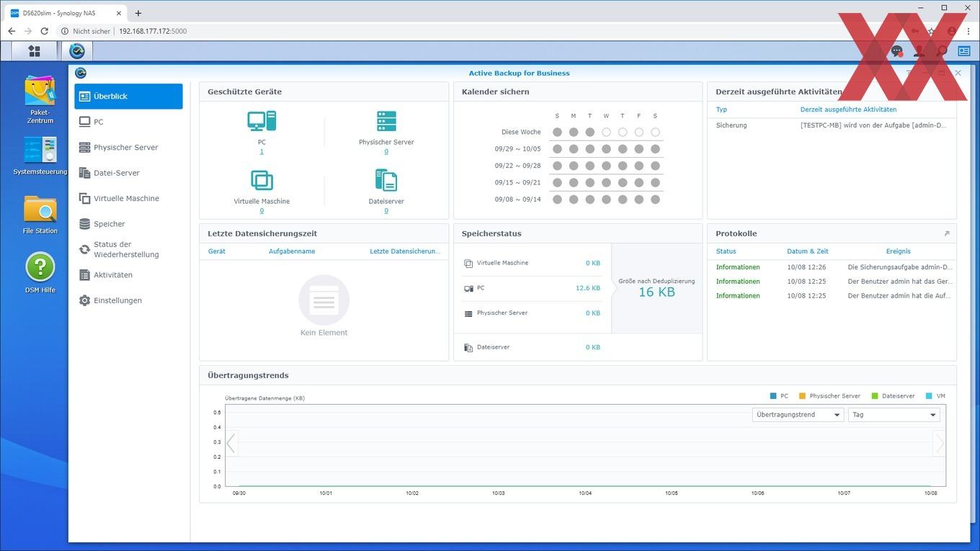
Task: Click Virtuelle Maschine count link 0
Action: (262, 211)
